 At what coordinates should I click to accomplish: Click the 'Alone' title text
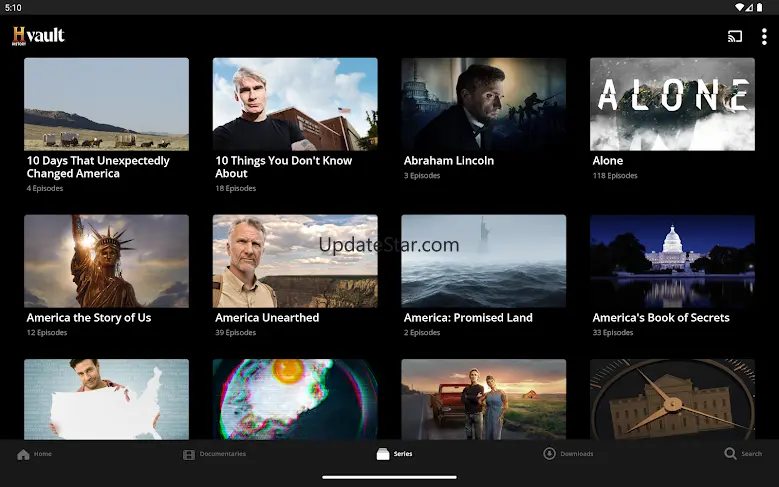tap(608, 161)
